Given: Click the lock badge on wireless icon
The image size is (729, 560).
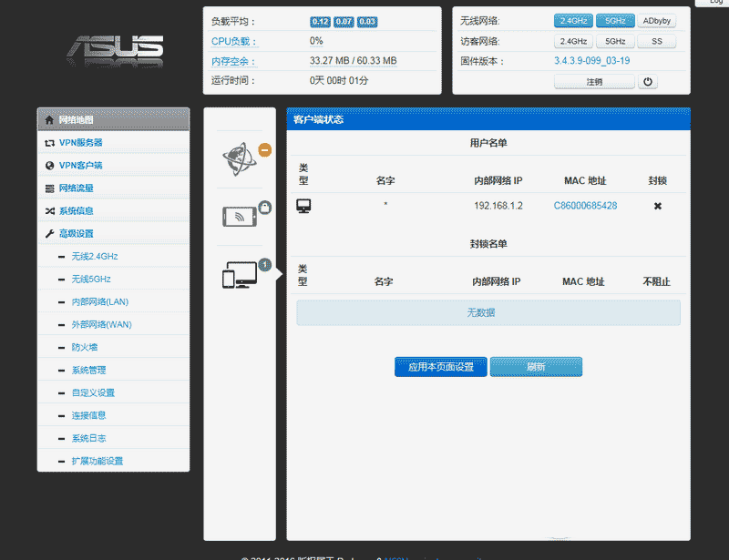Looking at the screenshot, I should [265, 208].
